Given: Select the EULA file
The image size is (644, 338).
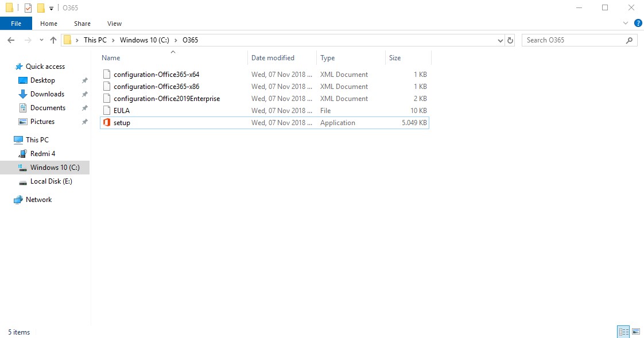Looking at the screenshot, I should (265, 111).
